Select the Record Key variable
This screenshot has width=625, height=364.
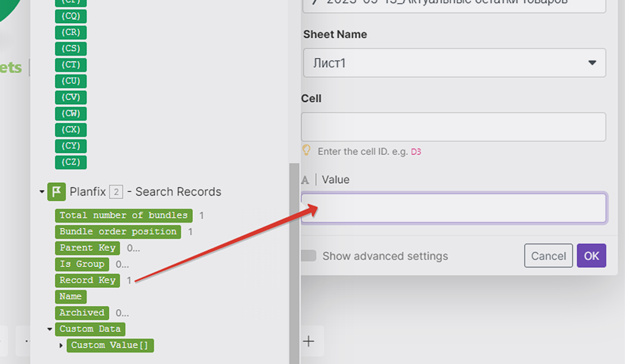(x=88, y=280)
